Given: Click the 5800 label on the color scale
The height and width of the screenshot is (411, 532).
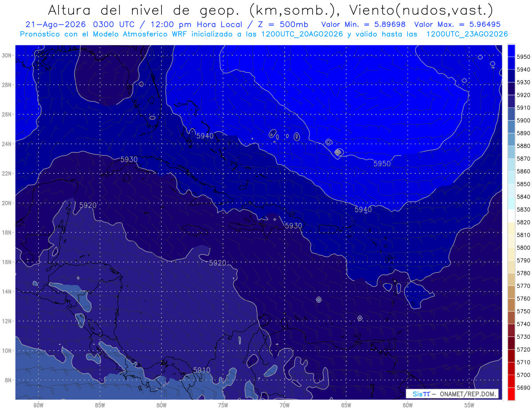Looking at the screenshot, I should (x=524, y=247).
